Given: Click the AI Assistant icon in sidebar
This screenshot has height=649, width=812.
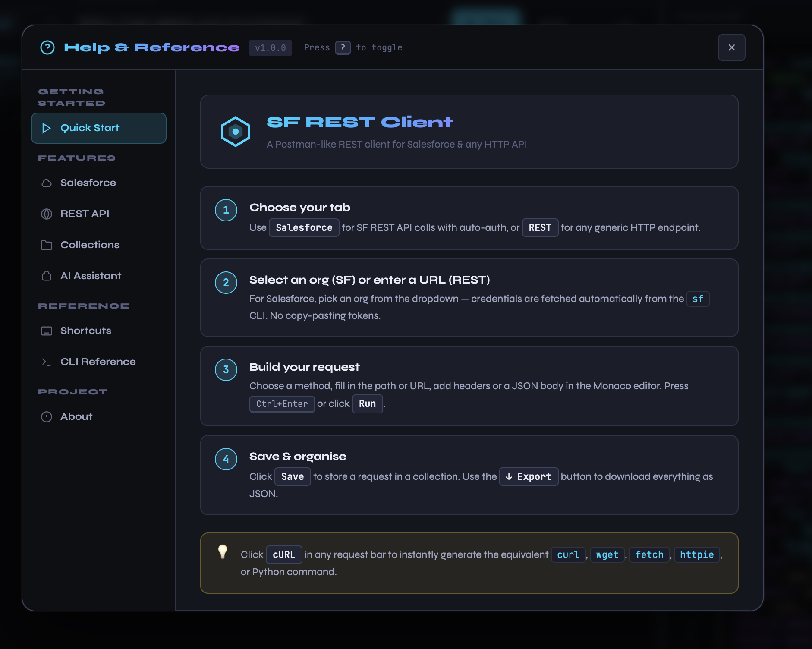Looking at the screenshot, I should pos(47,276).
